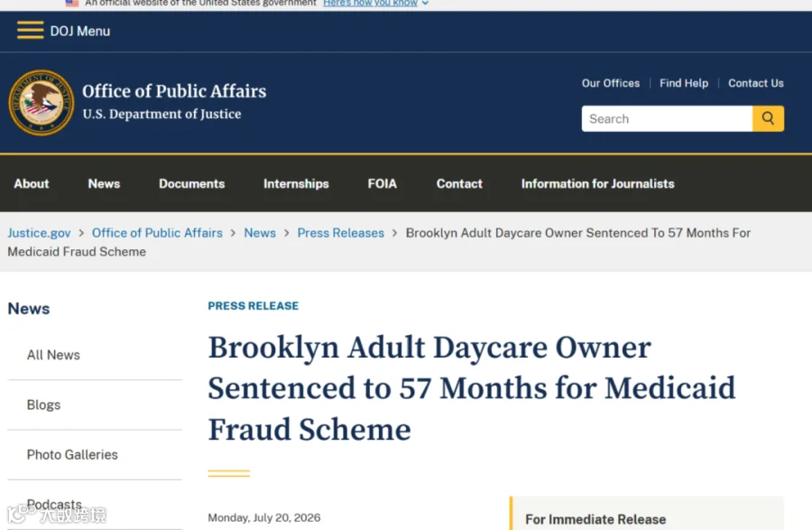Image resolution: width=812 pixels, height=530 pixels.
Task: Open the DOJ Menu hamburger icon
Action: click(30, 30)
